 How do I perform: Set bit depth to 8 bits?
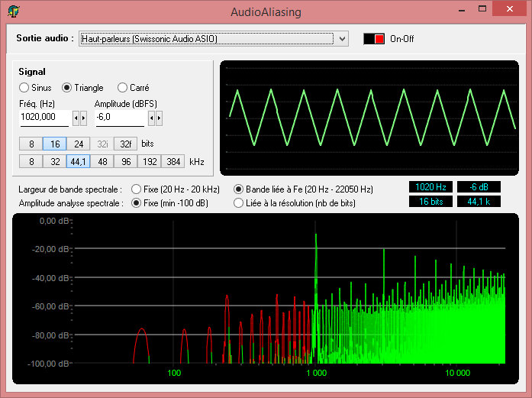(31, 144)
